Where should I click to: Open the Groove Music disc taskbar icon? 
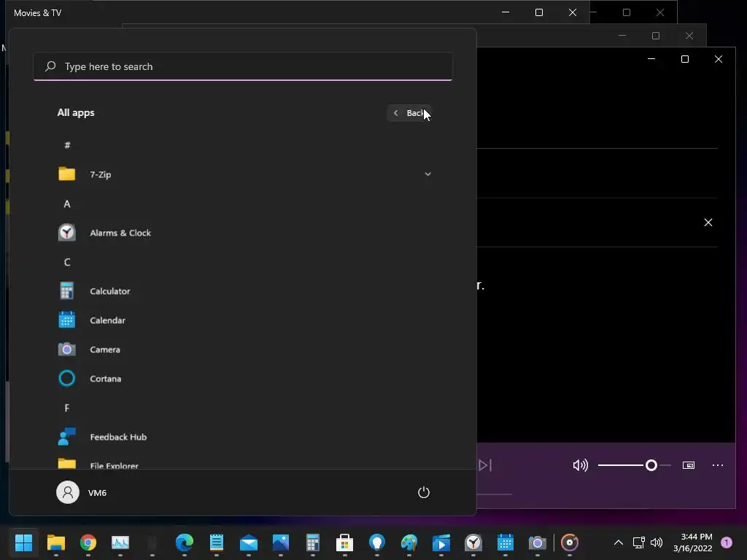tap(570, 542)
